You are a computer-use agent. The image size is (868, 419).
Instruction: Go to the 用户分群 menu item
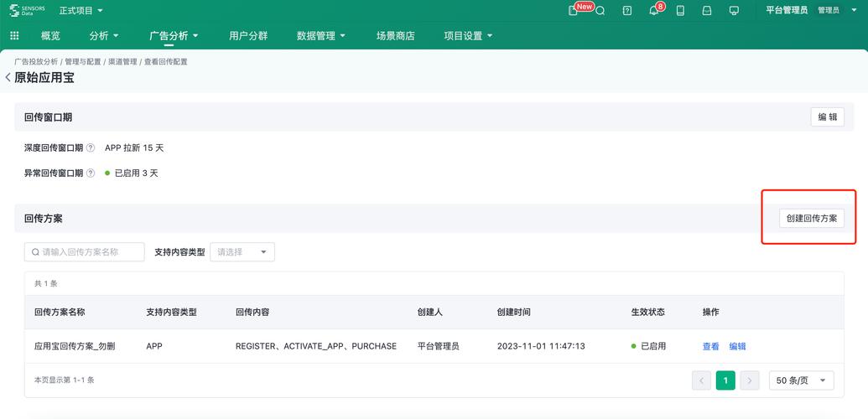tap(248, 36)
